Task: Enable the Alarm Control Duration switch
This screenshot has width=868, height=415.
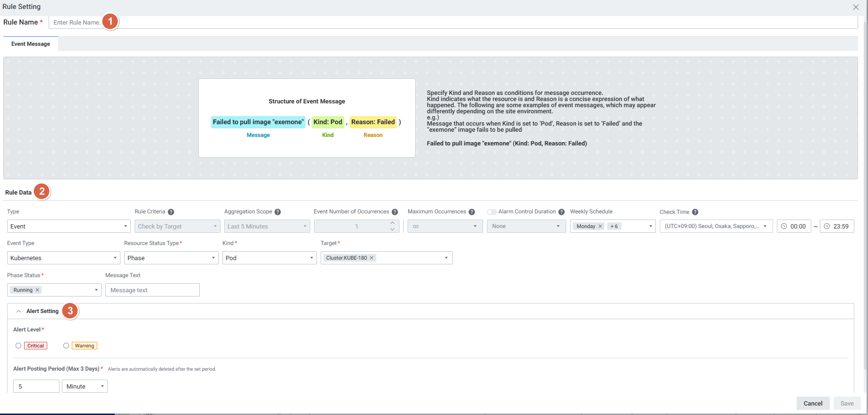Action: [x=492, y=212]
